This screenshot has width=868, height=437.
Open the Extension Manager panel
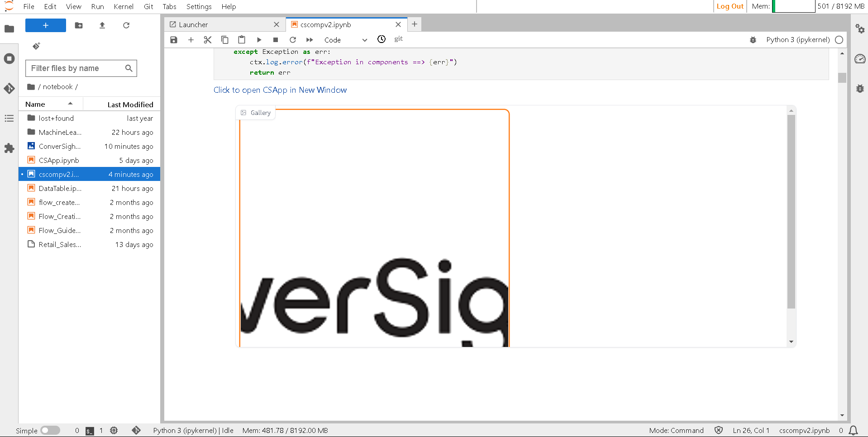coord(9,148)
